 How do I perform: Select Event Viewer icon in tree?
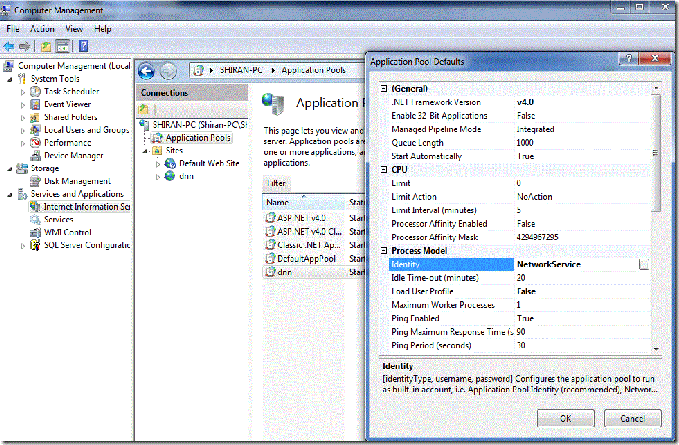pyautogui.click(x=36, y=104)
